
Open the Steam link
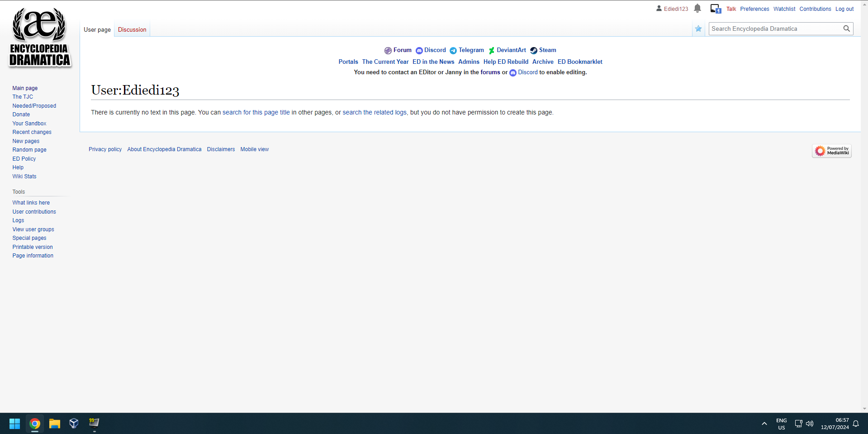(x=547, y=50)
